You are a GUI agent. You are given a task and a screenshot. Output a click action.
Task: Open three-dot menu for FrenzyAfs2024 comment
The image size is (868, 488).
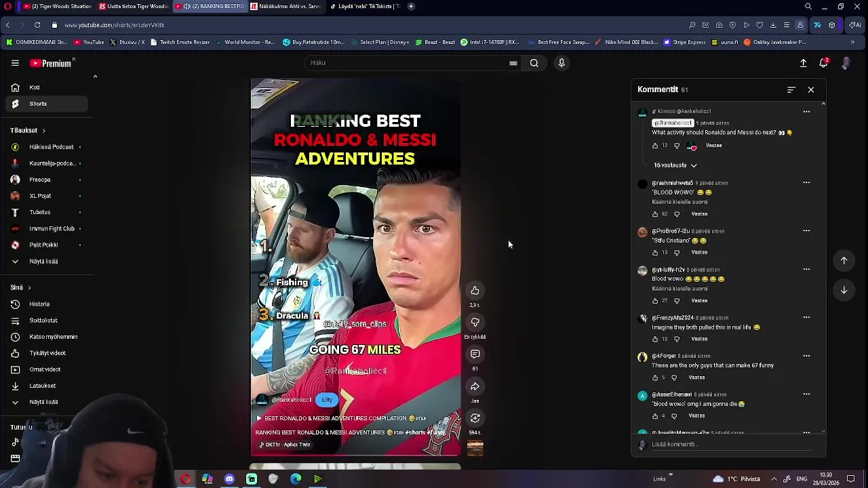(806, 317)
